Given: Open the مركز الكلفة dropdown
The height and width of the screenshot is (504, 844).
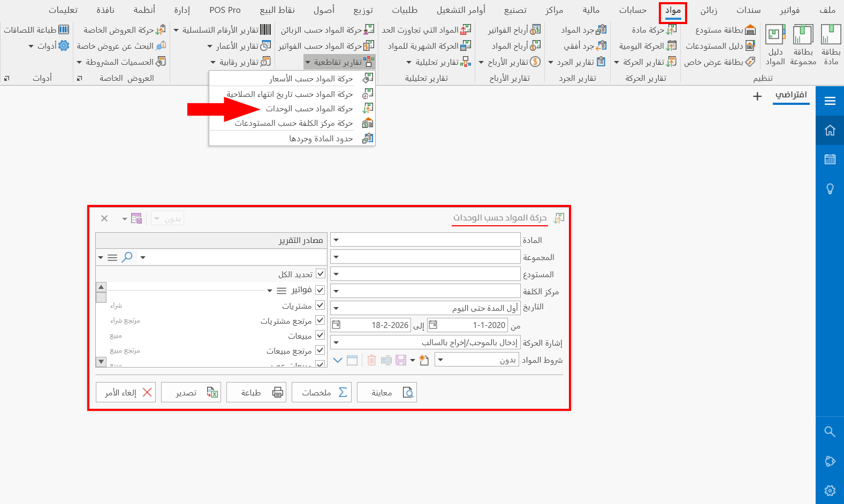Looking at the screenshot, I should pyautogui.click(x=336, y=291).
